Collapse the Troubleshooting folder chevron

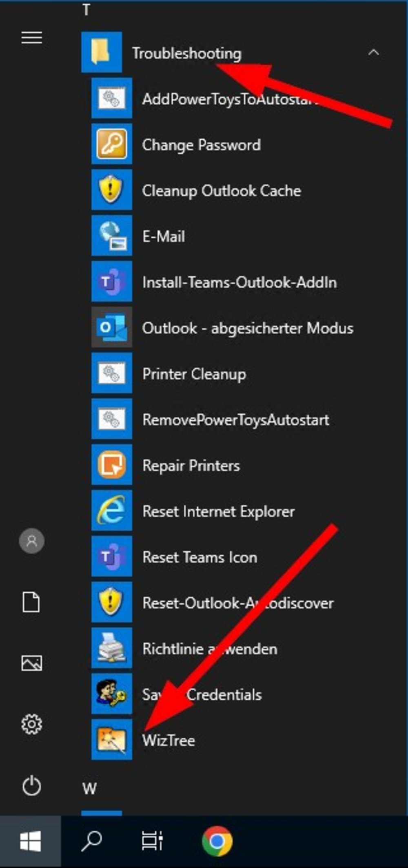(x=373, y=52)
